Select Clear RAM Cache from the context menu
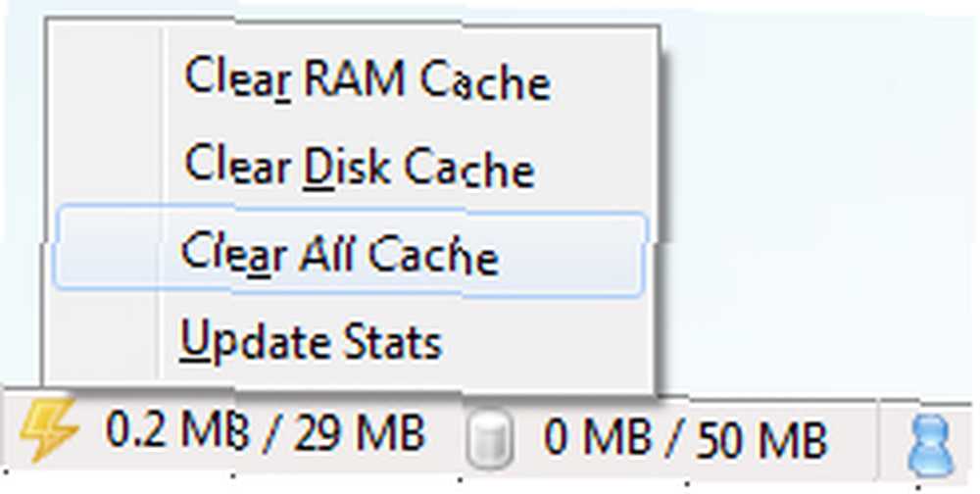The image size is (980, 494). coord(367,78)
